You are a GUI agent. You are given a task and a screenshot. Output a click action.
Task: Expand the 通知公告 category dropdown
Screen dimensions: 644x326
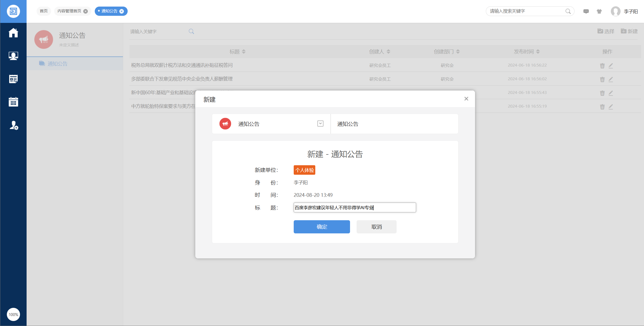320,124
